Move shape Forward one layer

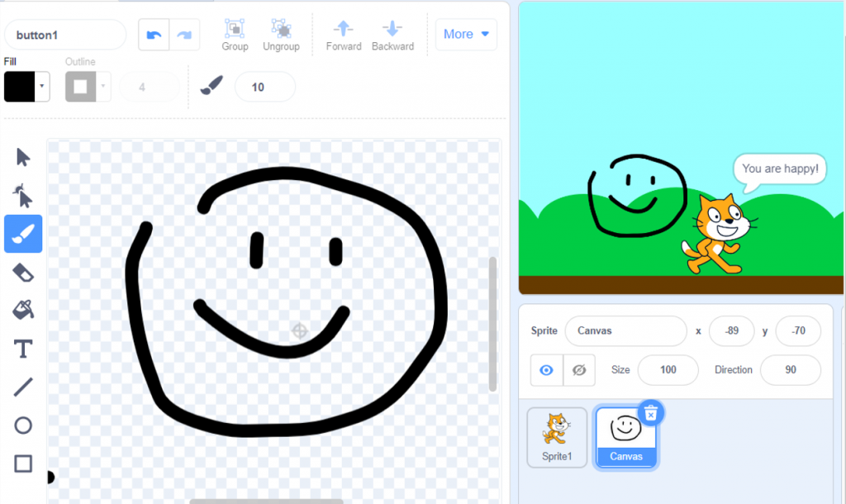pyautogui.click(x=344, y=35)
